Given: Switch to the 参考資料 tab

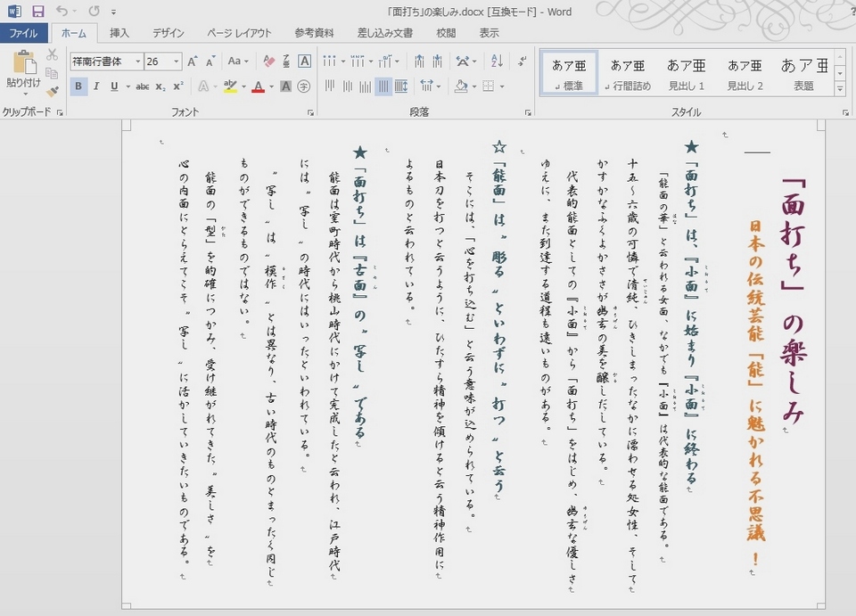Looking at the screenshot, I should [315, 33].
